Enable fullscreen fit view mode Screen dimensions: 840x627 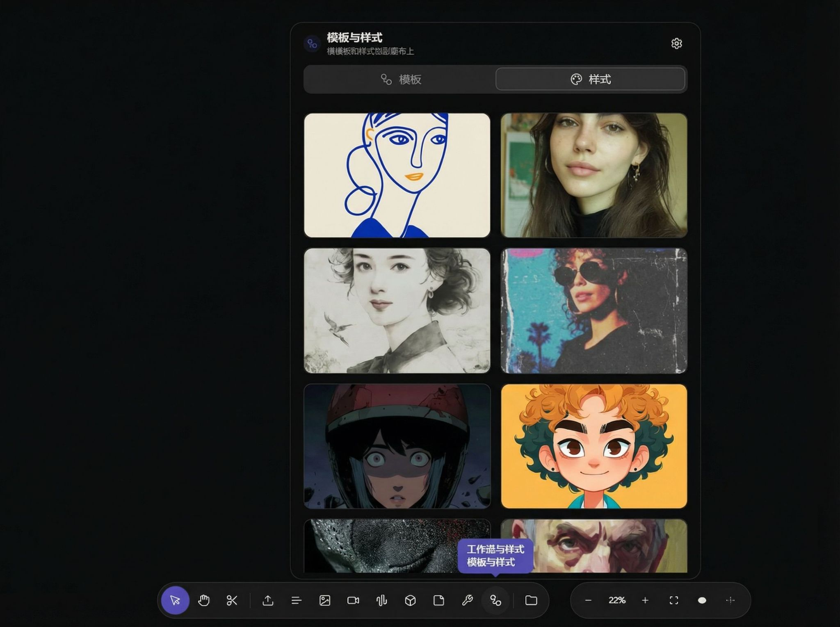pyautogui.click(x=674, y=600)
